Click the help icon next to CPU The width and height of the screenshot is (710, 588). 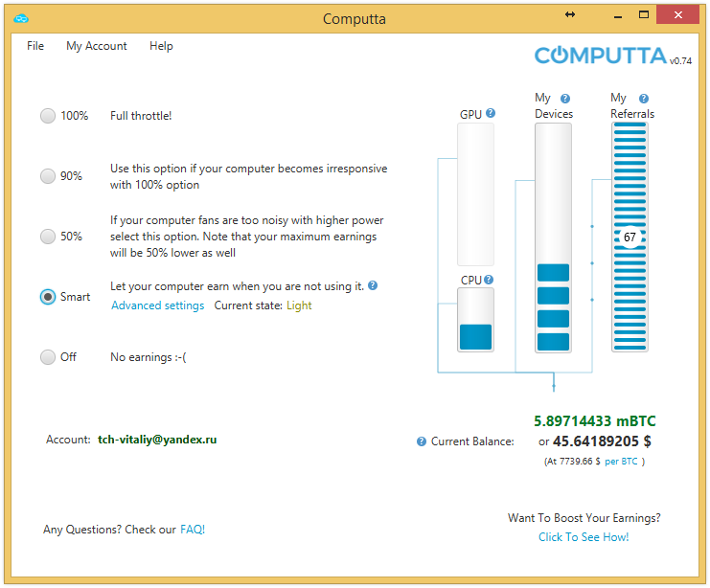point(489,280)
